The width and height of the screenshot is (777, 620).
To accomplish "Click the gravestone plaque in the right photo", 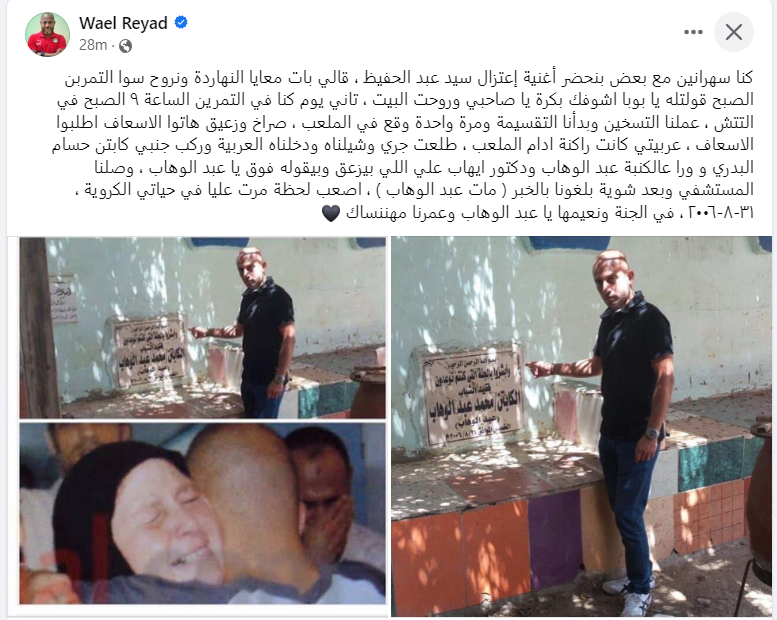I will click(x=473, y=394).
